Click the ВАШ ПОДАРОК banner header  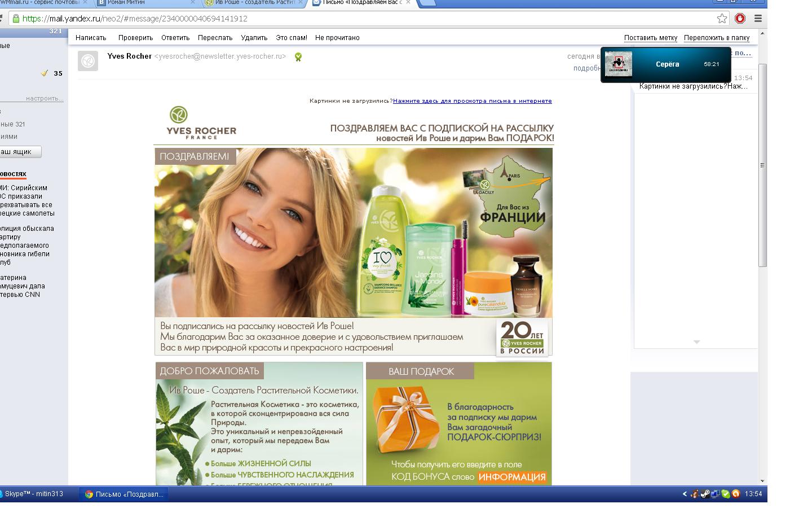click(x=421, y=371)
